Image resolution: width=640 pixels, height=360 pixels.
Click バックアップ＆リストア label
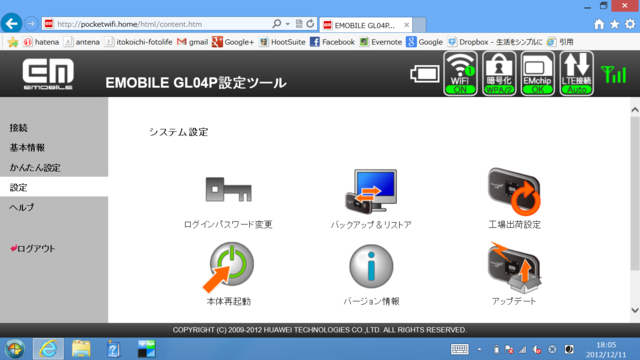(x=371, y=224)
